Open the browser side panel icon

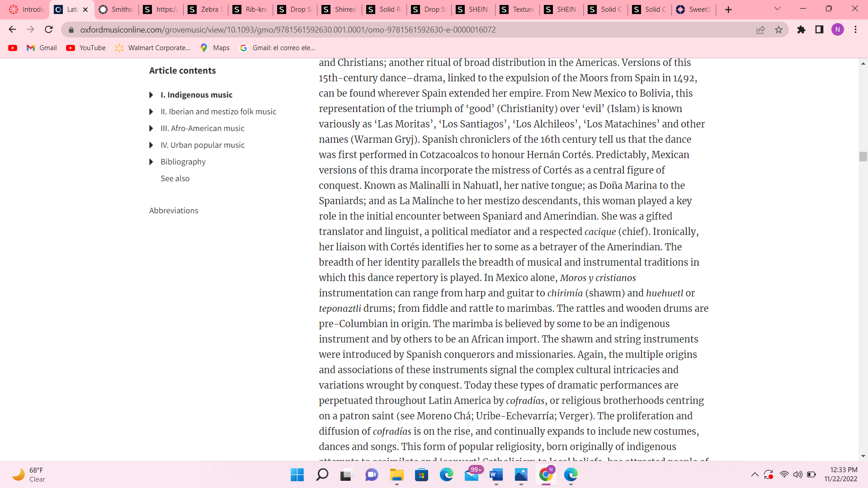[819, 30]
